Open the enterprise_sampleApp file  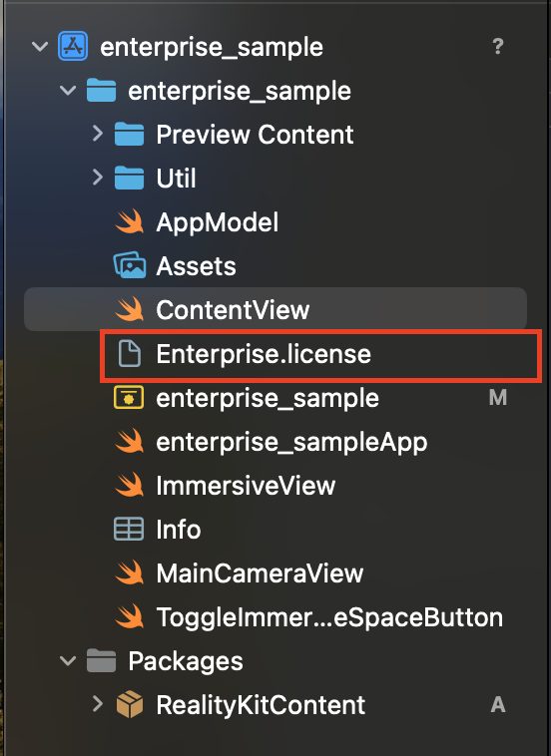point(291,442)
